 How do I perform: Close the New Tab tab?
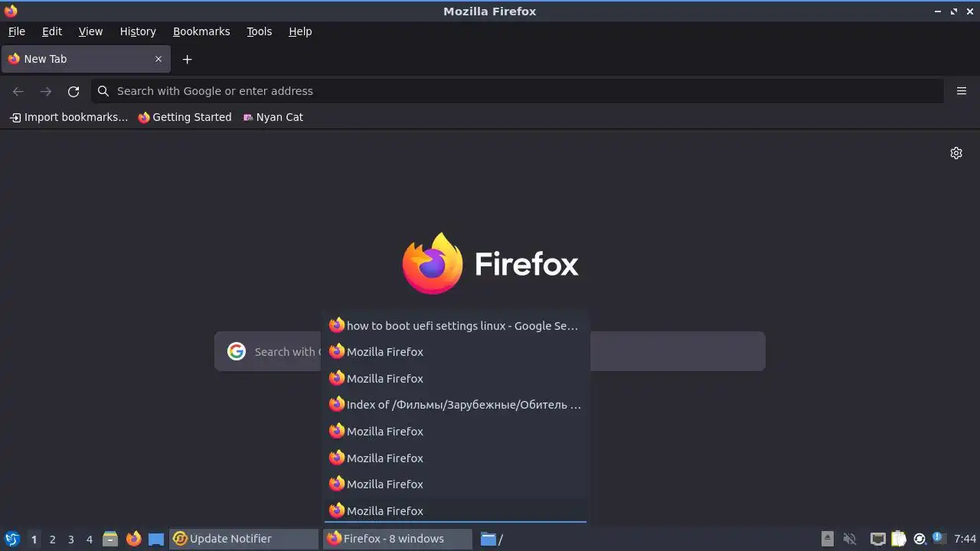pos(158,59)
